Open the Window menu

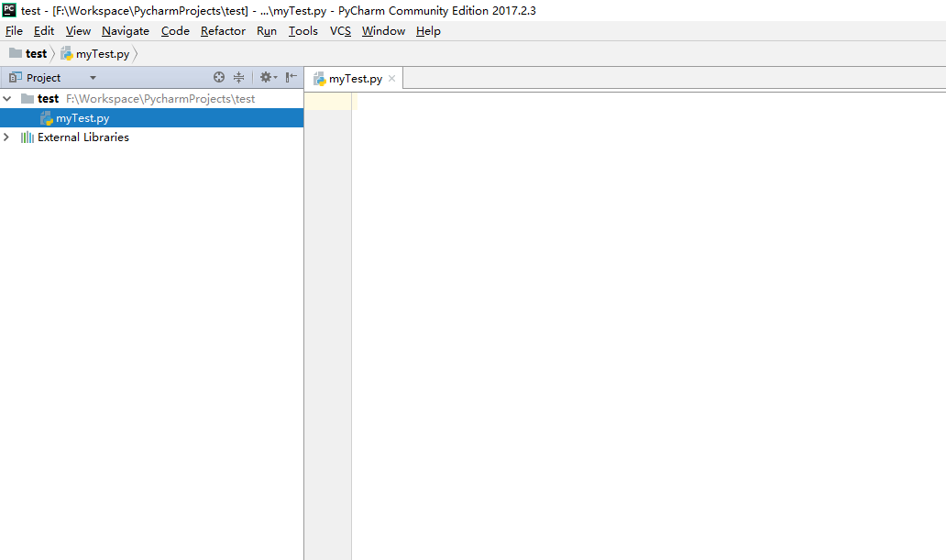(x=383, y=31)
